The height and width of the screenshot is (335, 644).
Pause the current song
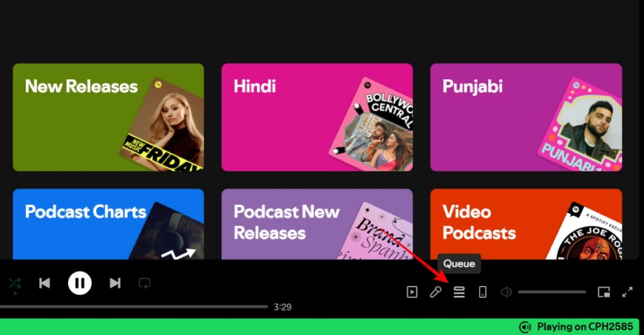coord(80,283)
